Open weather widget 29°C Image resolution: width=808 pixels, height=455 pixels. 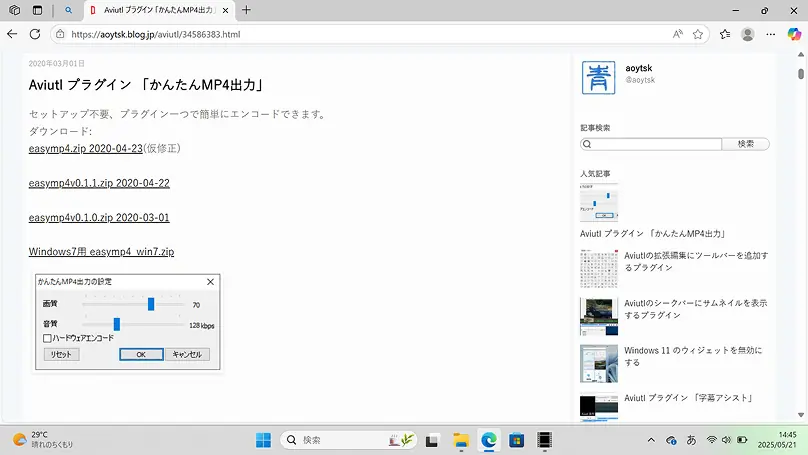point(43,440)
